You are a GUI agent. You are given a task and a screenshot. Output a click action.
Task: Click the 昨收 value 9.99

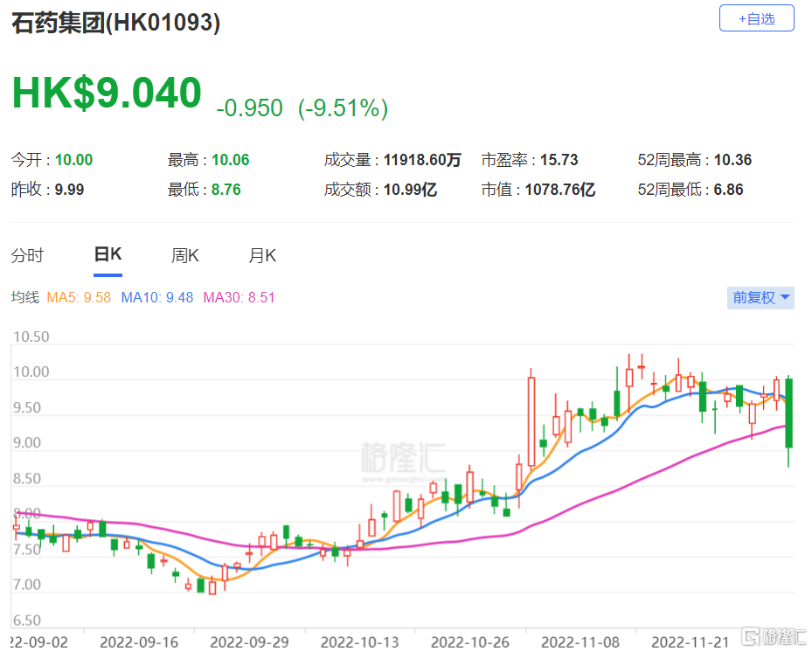point(69,190)
